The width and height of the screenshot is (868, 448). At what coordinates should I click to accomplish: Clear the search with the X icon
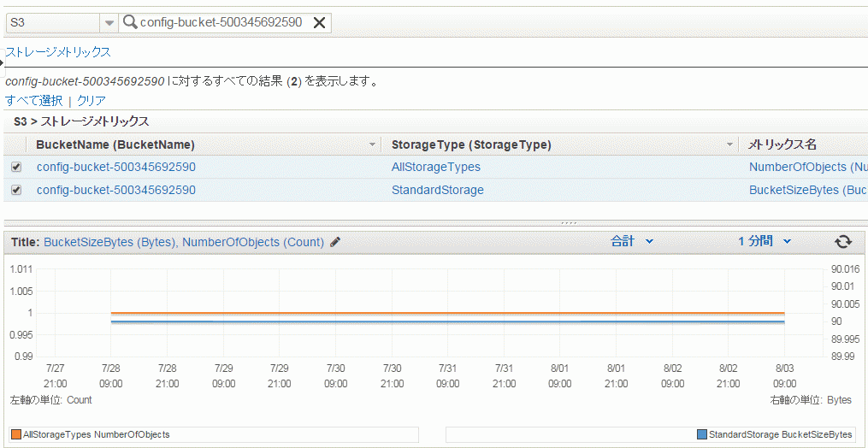(x=320, y=22)
